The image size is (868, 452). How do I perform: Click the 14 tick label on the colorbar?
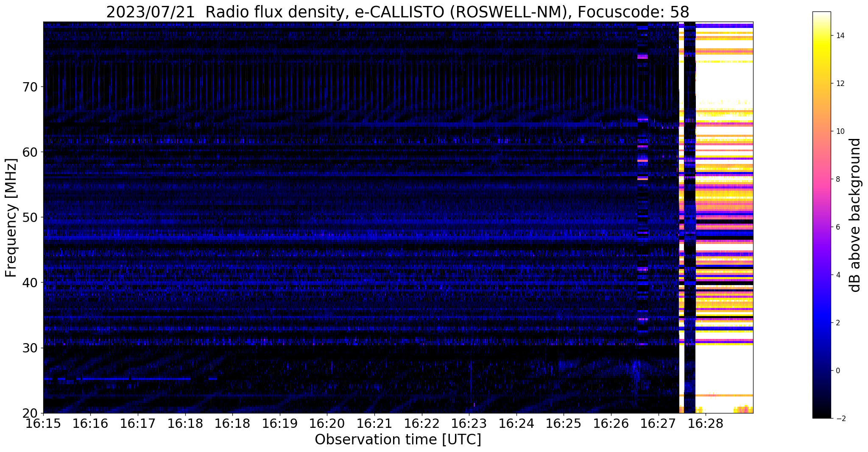click(840, 36)
